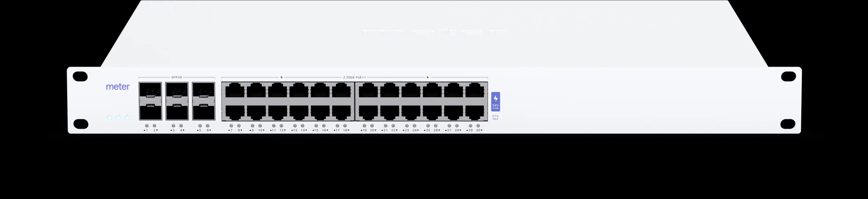
Task: Click the 57V MAX text
Action: coord(495,117)
